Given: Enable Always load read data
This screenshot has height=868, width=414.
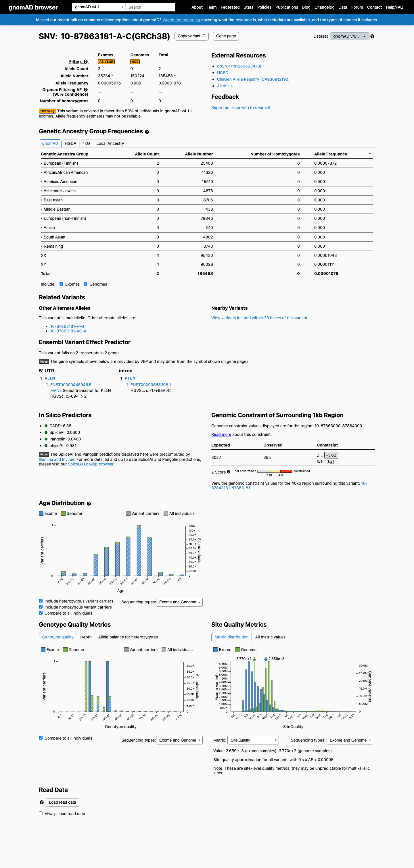Looking at the screenshot, I should click(41, 813).
